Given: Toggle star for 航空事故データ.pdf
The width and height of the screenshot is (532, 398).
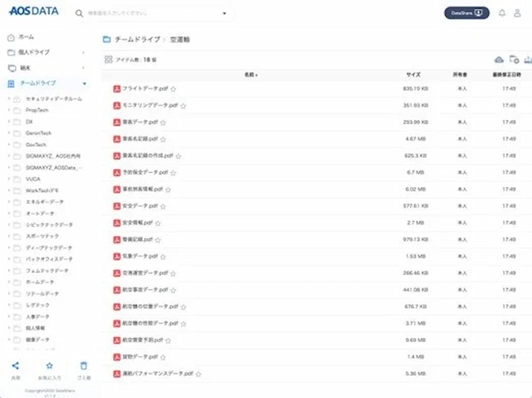Looking at the screenshot, I should (173, 290).
